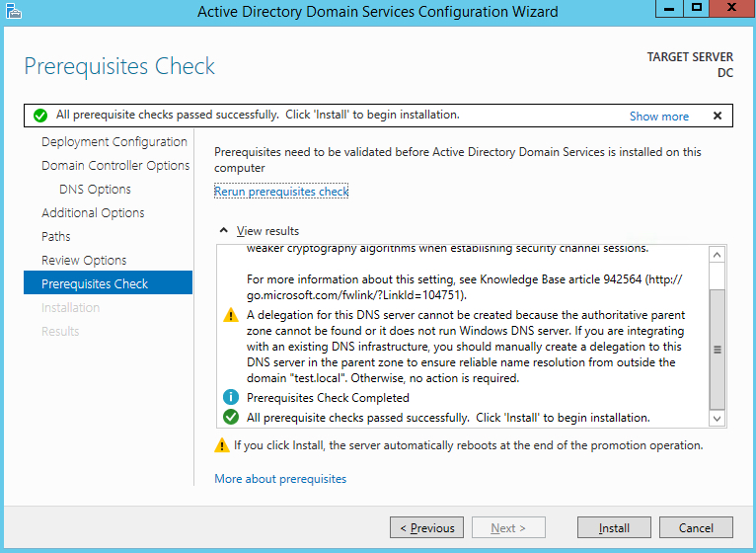The image size is (756, 553).
Task: Click the Previous button
Action: 426,528
